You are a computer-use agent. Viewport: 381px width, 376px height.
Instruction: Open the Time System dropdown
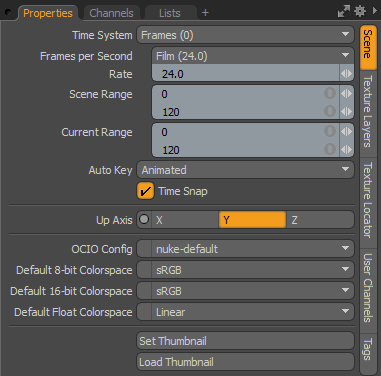[x=245, y=35]
